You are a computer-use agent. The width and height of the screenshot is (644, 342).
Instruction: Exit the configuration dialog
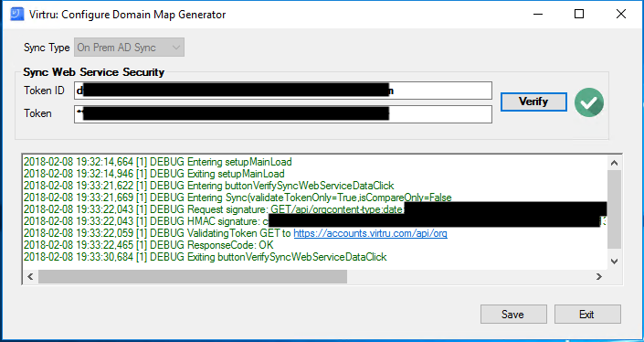[587, 314]
